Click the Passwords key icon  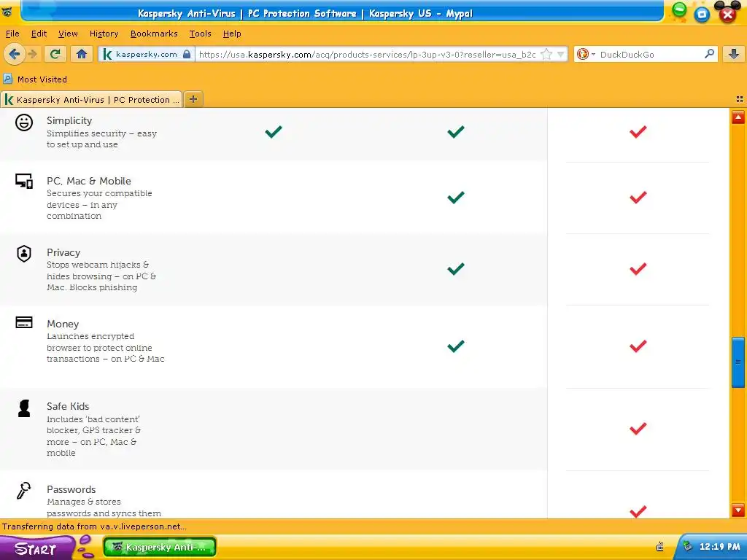click(24, 491)
